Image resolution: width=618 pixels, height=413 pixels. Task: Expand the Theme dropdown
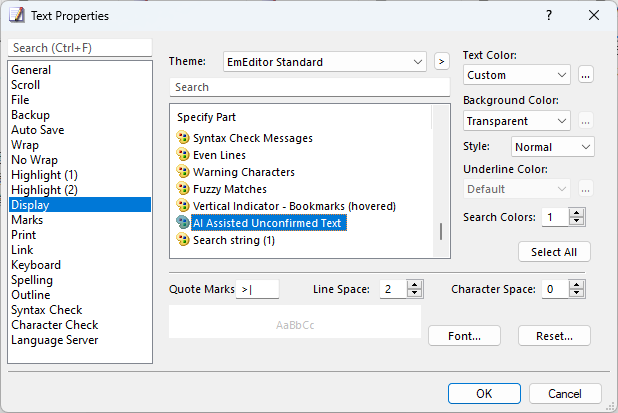coord(325,62)
